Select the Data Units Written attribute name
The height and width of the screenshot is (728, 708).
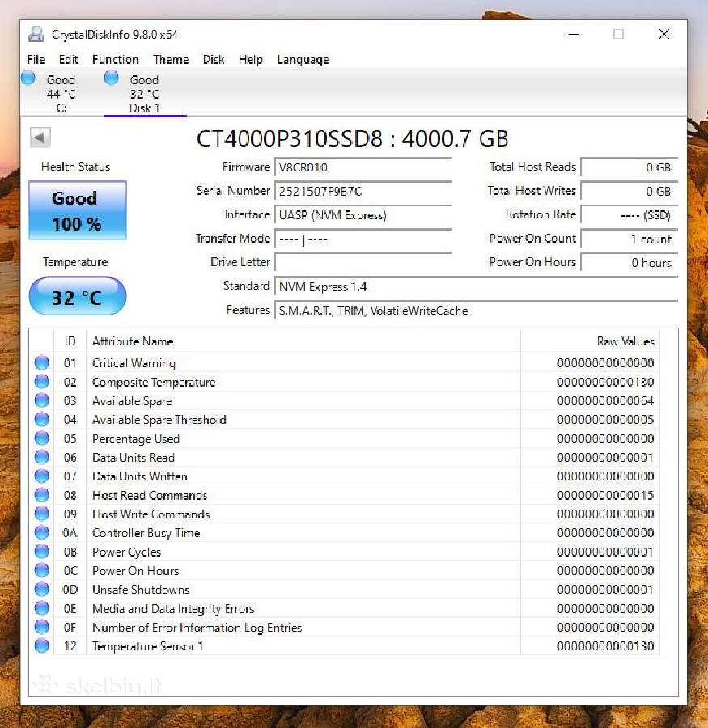pos(139,476)
